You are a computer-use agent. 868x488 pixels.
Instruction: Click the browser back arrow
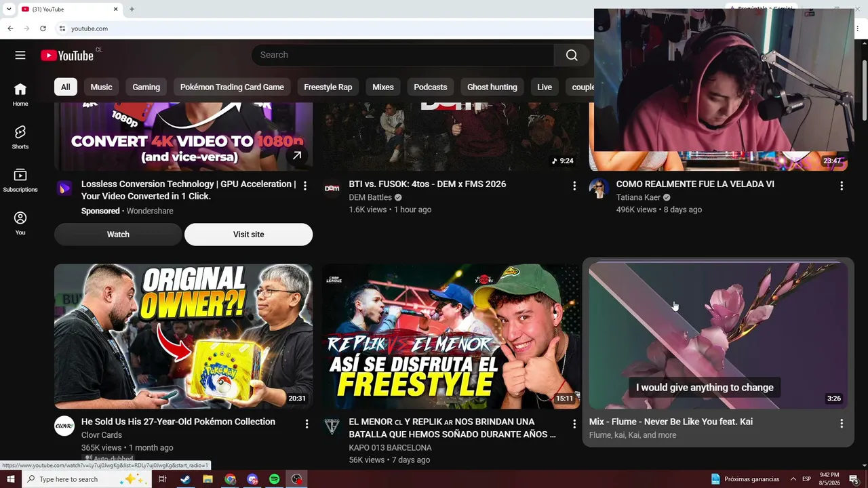pyautogui.click(x=10, y=28)
